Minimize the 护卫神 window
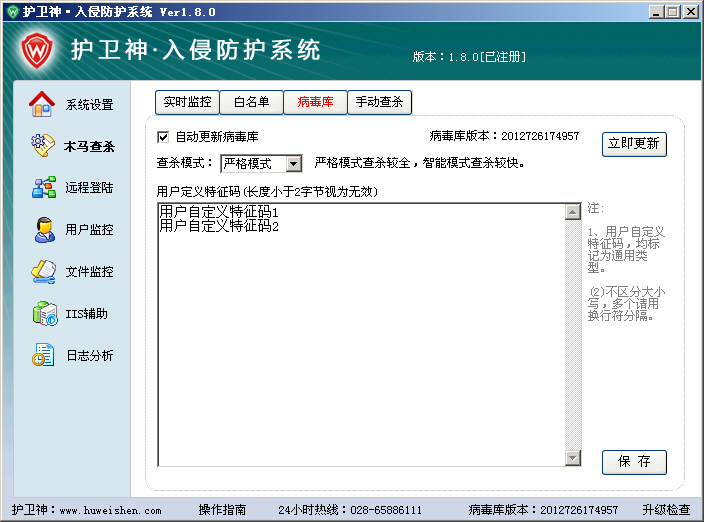This screenshot has height=522, width=704. 656,11
